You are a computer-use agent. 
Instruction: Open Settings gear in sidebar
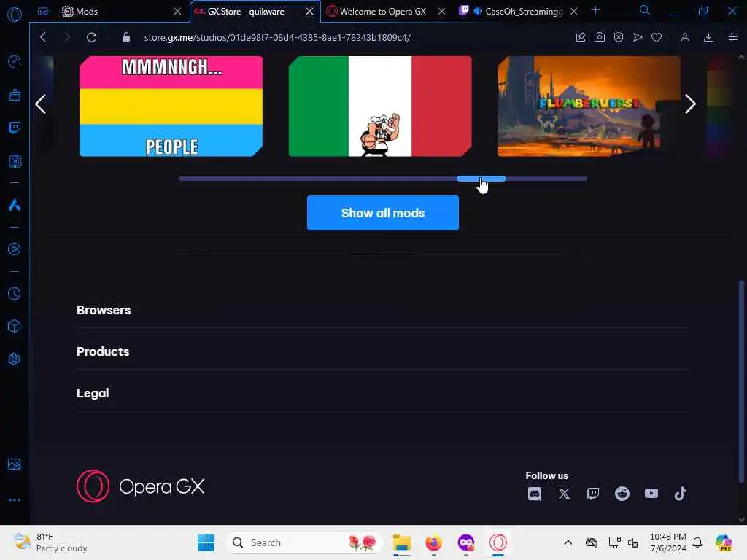(15, 359)
